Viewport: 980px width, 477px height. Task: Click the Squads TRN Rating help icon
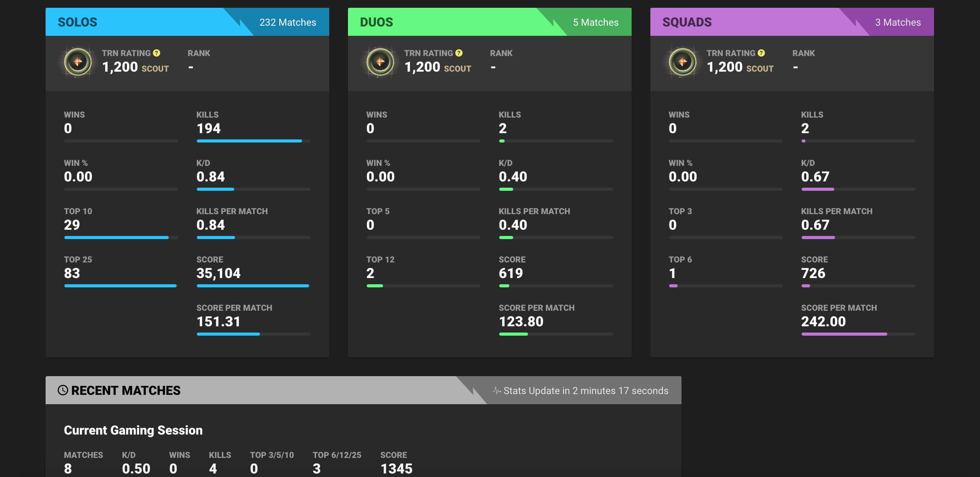[x=761, y=53]
